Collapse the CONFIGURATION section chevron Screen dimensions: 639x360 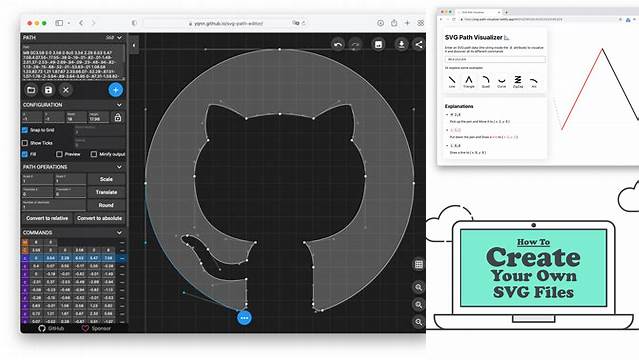tap(119, 105)
